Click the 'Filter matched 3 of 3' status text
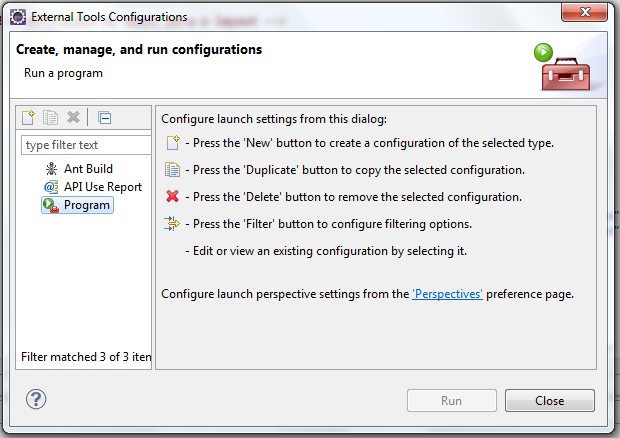620x438 pixels. 86,357
